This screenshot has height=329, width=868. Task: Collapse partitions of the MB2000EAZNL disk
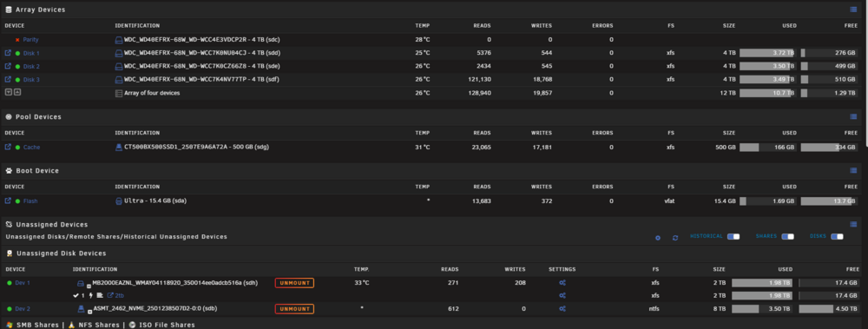pos(89,286)
